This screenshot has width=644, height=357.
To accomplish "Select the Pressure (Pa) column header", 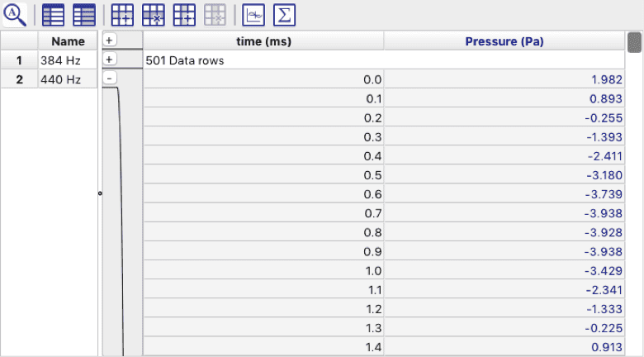I will tap(504, 41).
